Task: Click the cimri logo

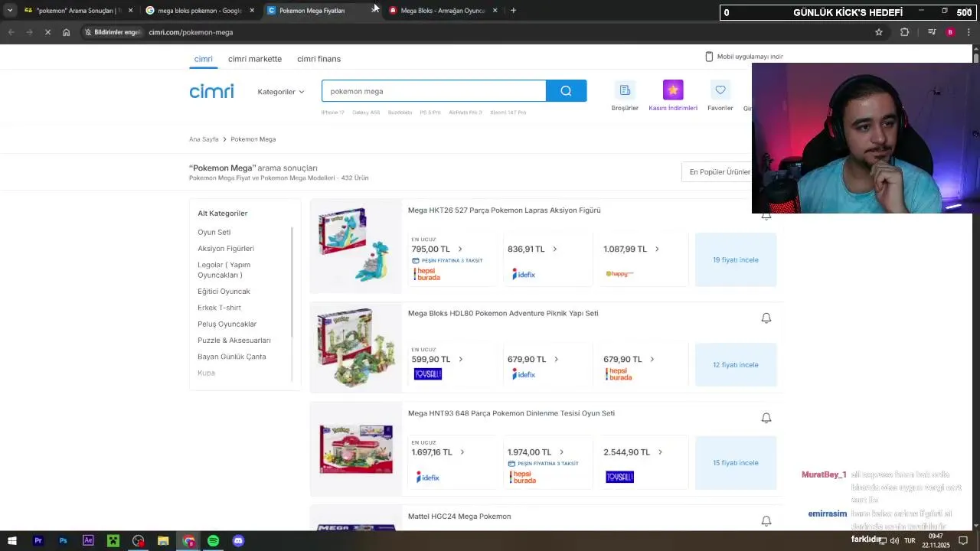Action: tap(211, 91)
